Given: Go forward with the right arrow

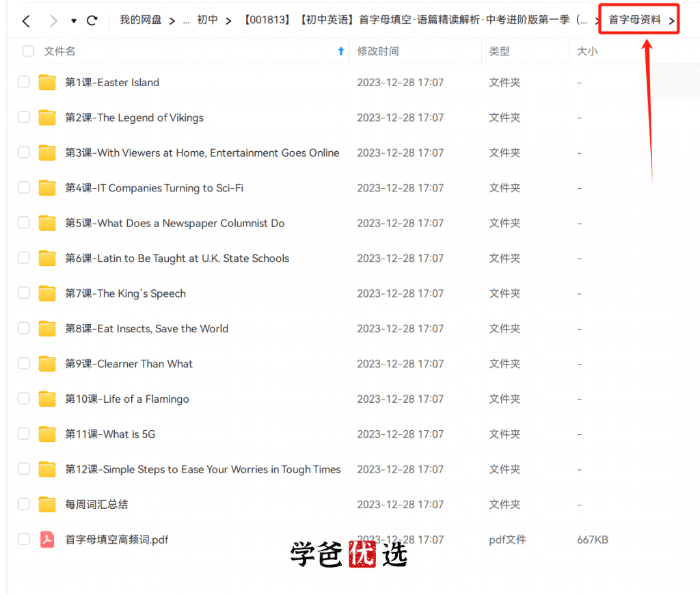Looking at the screenshot, I should (x=53, y=21).
